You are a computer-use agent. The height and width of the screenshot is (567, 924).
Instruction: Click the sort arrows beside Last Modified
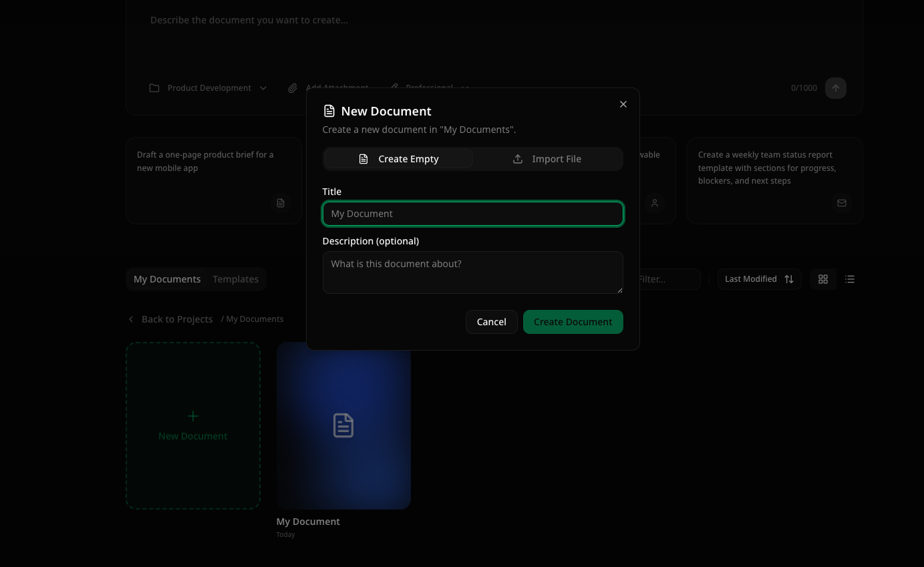click(x=789, y=279)
